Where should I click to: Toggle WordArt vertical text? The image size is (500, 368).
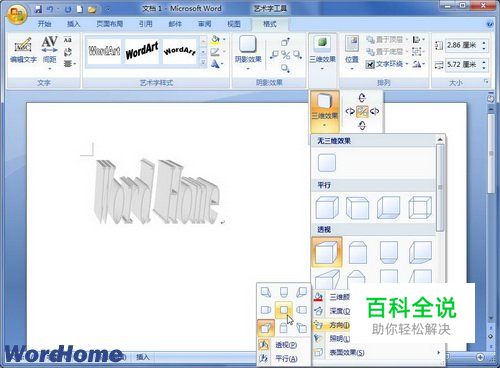coord(68,52)
